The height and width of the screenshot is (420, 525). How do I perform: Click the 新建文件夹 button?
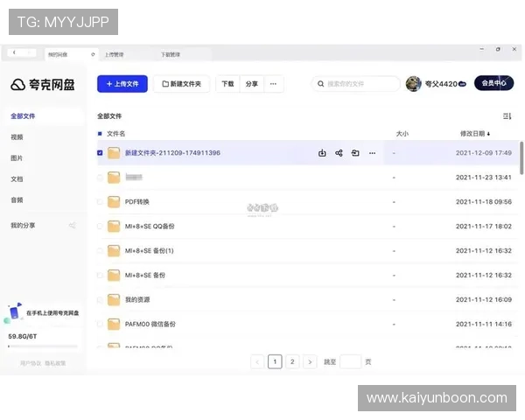(x=181, y=84)
